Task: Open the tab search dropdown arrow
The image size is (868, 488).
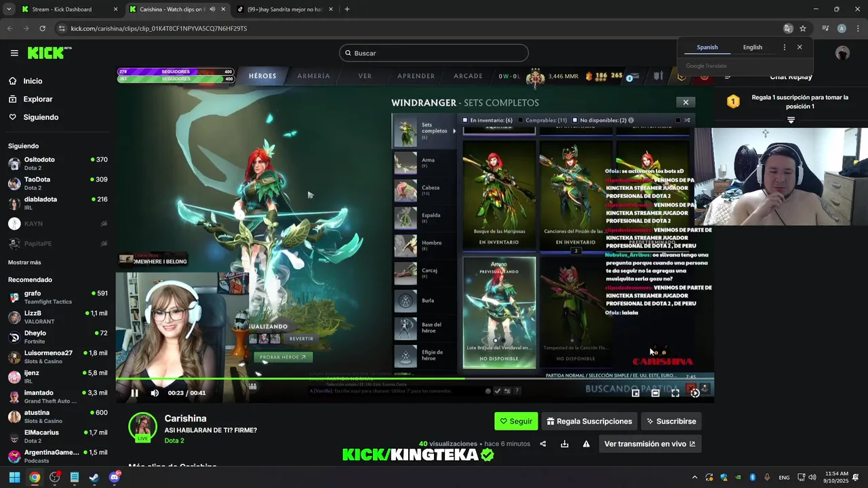Action: coord(9,9)
